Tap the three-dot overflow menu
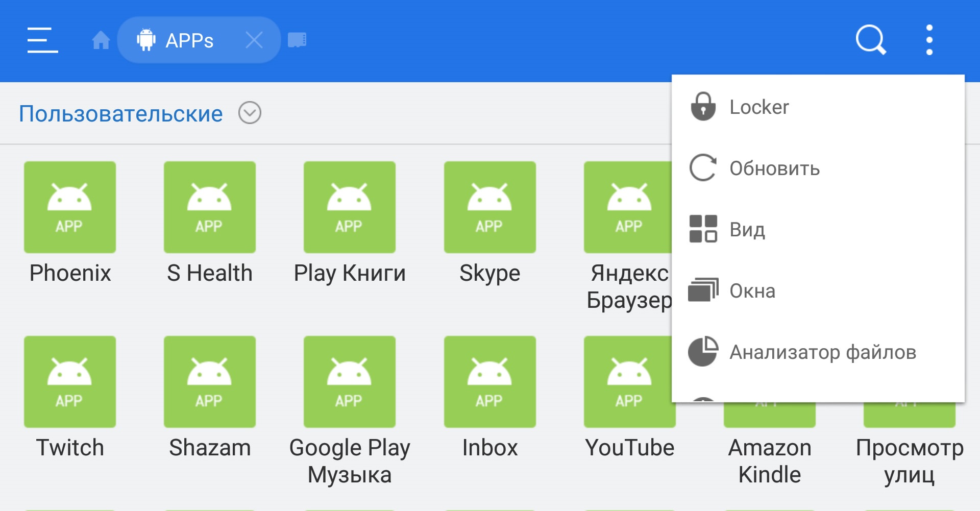This screenshot has width=980, height=511. click(x=929, y=40)
